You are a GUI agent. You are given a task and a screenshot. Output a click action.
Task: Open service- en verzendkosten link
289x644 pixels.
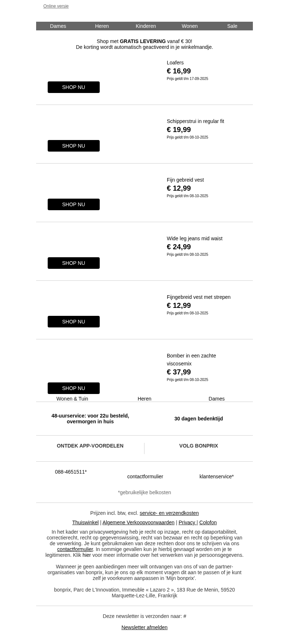pyautogui.click(x=169, y=513)
